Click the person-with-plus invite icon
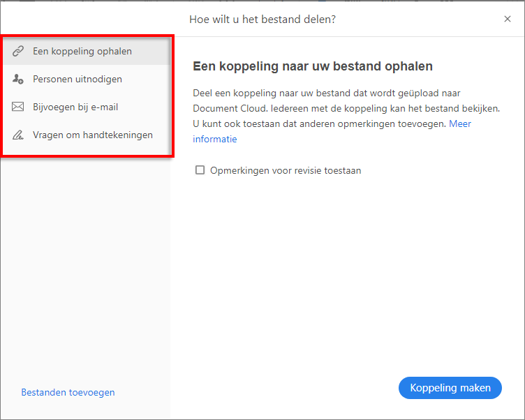 (18, 80)
